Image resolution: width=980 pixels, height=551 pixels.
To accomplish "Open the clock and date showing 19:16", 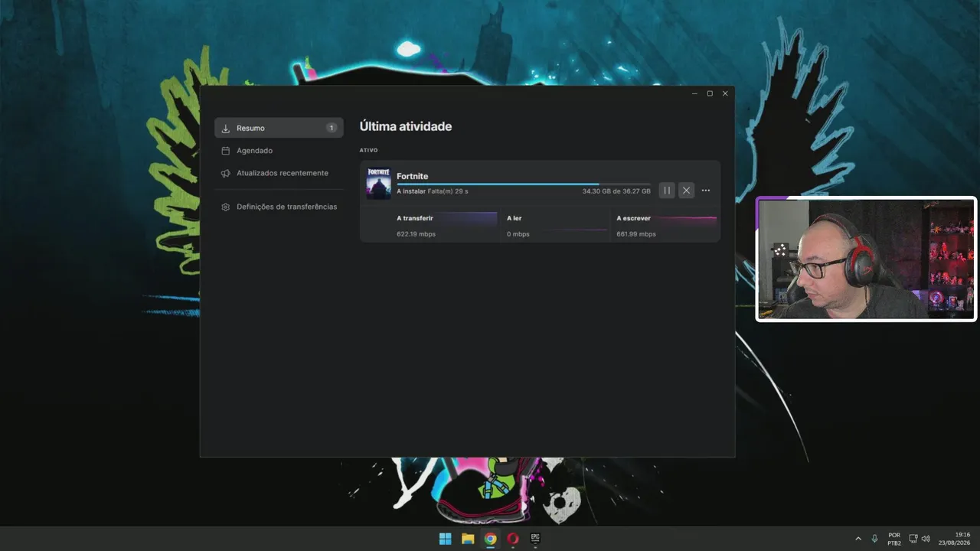I will pyautogui.click(x=955, y=539).
